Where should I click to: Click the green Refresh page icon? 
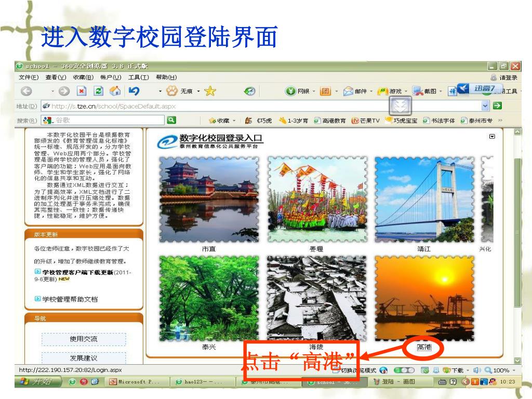pyautogui.click(x=98, y=91)
